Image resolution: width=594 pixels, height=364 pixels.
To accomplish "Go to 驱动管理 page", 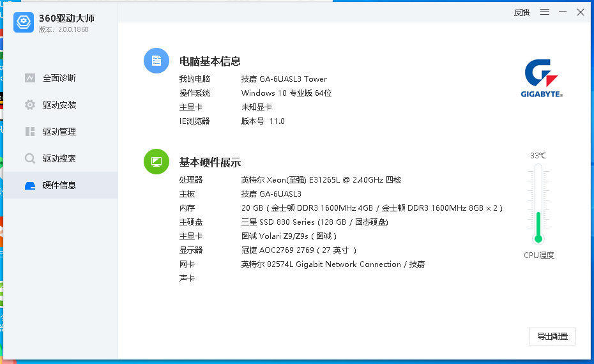I will (59, 132).
